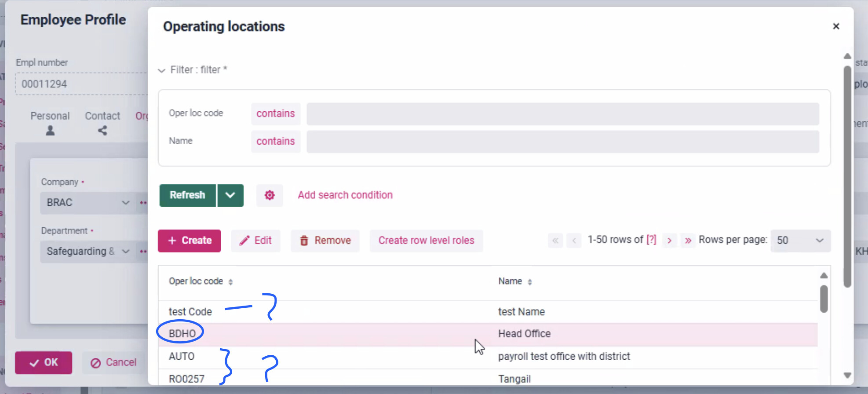Viewport: 868px width, 394px height.
Task: Go to last page of rows
Action: (x=688, y=241)
